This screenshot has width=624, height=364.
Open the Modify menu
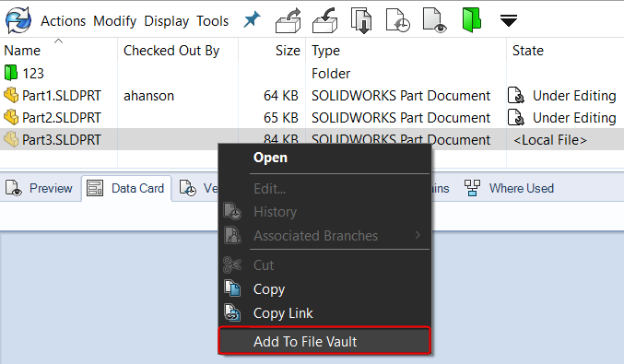pos(114,20)
